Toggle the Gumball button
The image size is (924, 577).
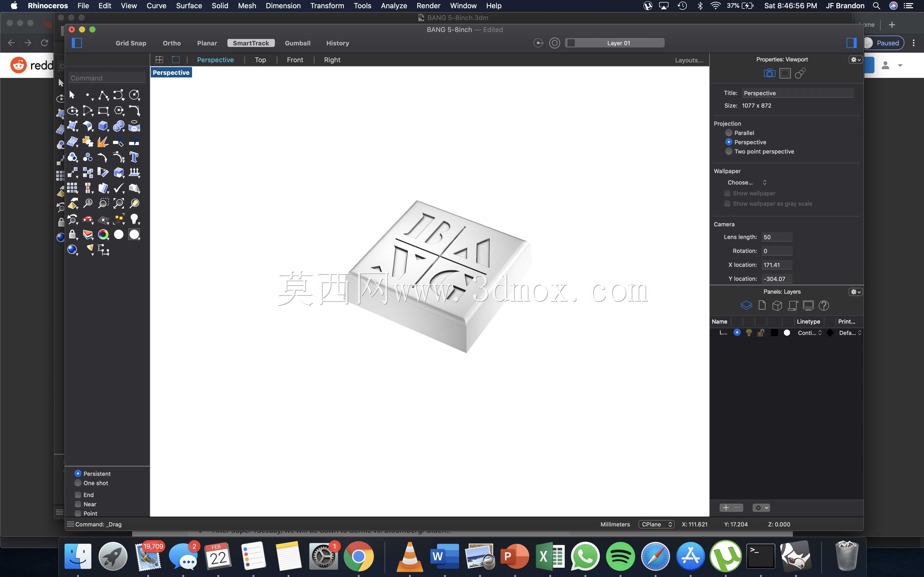point(298,43)
